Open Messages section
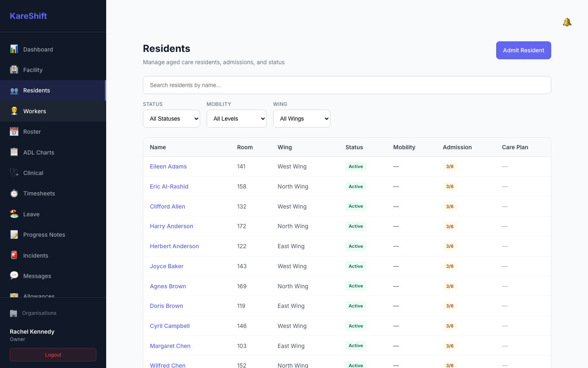The image size is (588, 368). [53, 276]
